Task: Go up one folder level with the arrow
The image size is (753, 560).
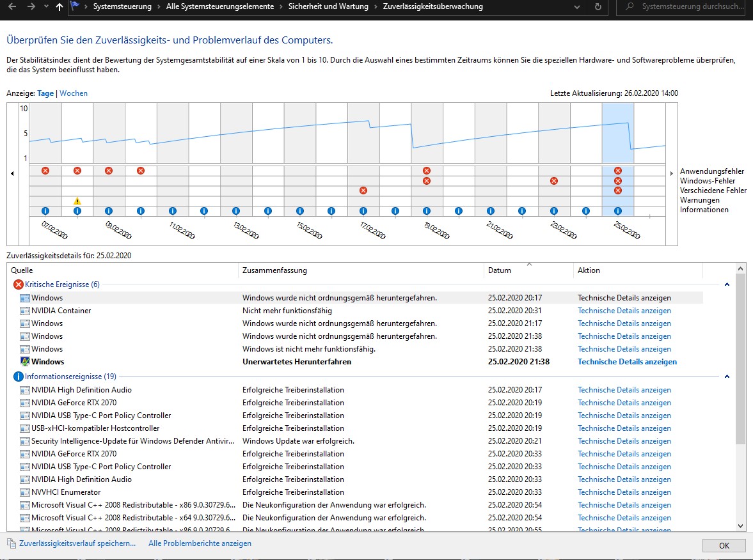Action: pos(59,7)
